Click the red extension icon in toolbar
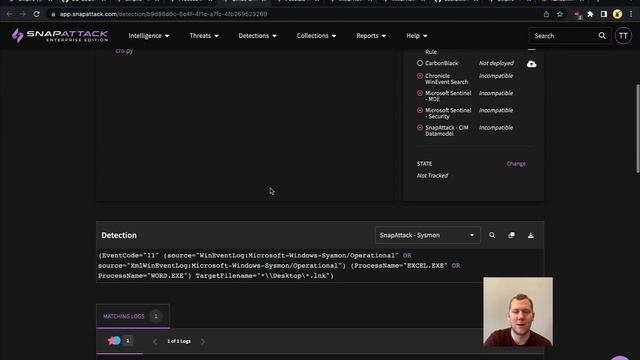Image resolution: width=640 pixels, height=360 pixels. [577, 15]
